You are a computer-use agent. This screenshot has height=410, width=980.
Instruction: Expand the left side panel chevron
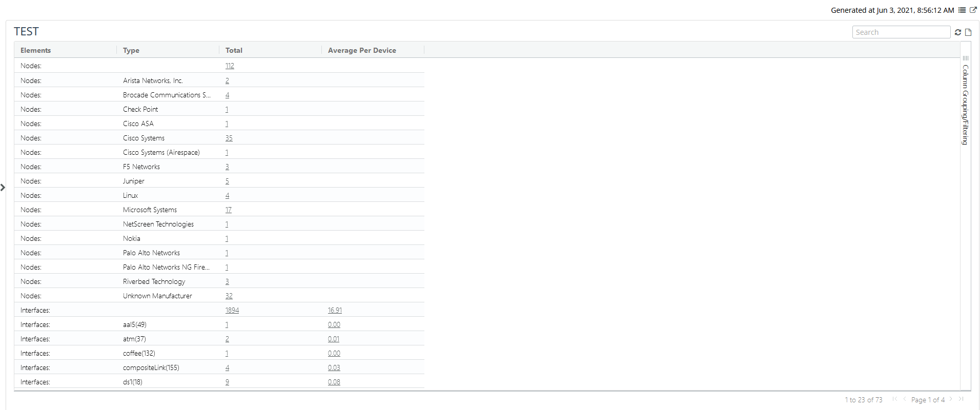(x=3, y=188)
